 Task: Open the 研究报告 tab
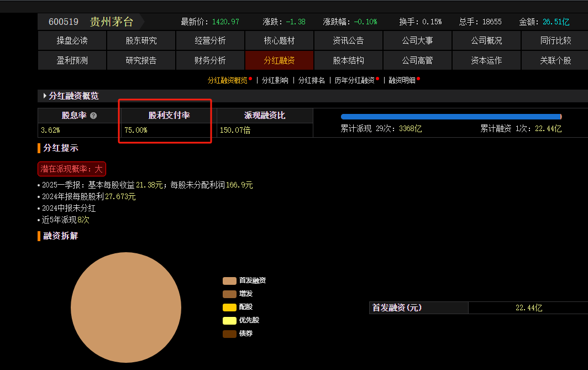coord(141,60)
